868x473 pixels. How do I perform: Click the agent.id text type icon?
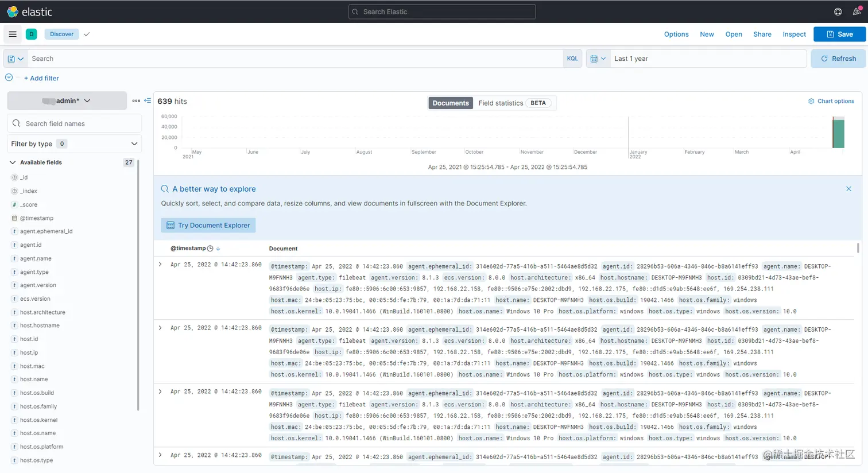(x=14, y=245)
